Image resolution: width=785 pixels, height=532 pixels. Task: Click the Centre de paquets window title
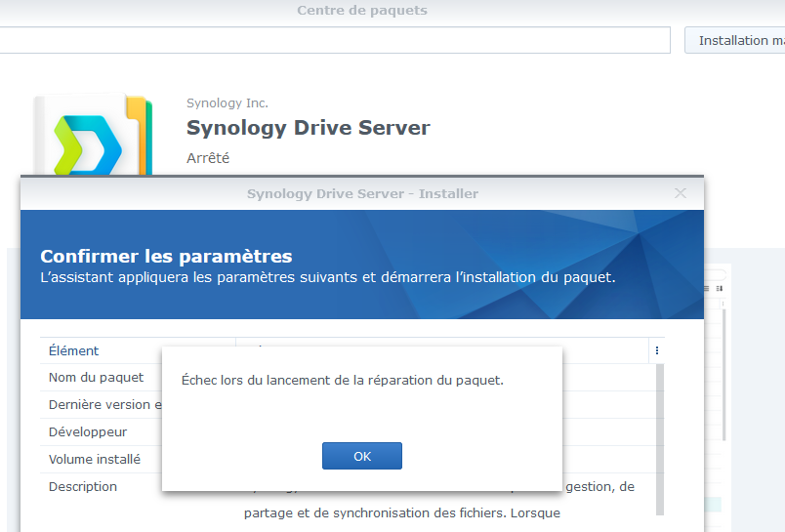[x=362, y=11]
